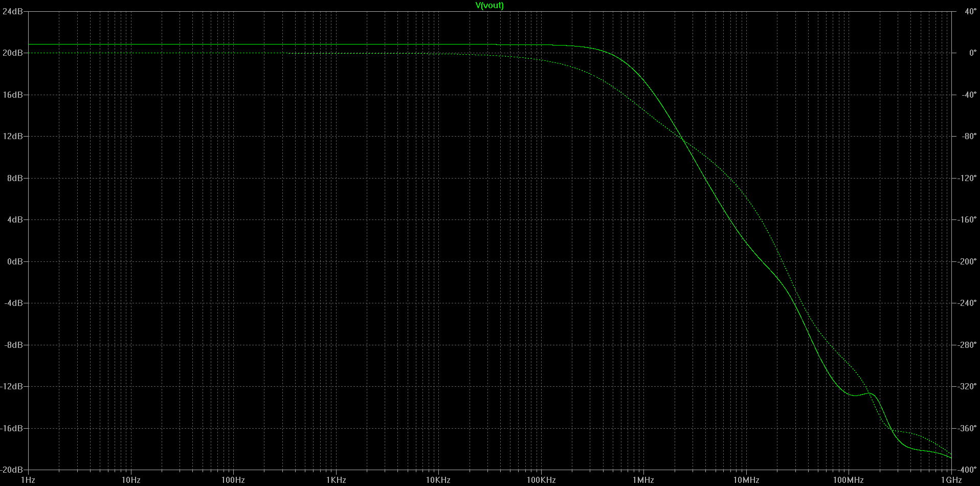The image size is (980, 486).
Task: Click the 16dB magnitude axis label
Action: pos(12,95)
